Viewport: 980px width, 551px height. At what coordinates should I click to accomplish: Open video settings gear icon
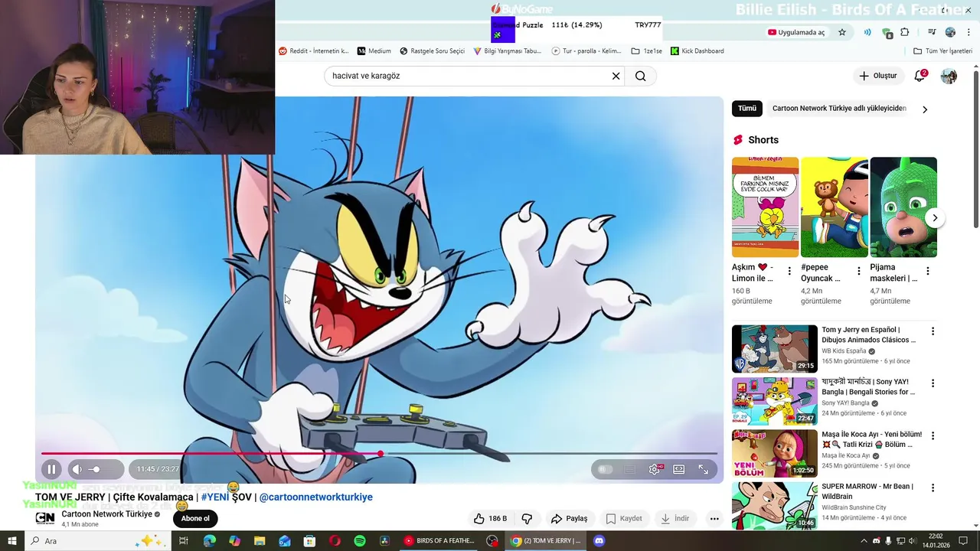(654, 469)
